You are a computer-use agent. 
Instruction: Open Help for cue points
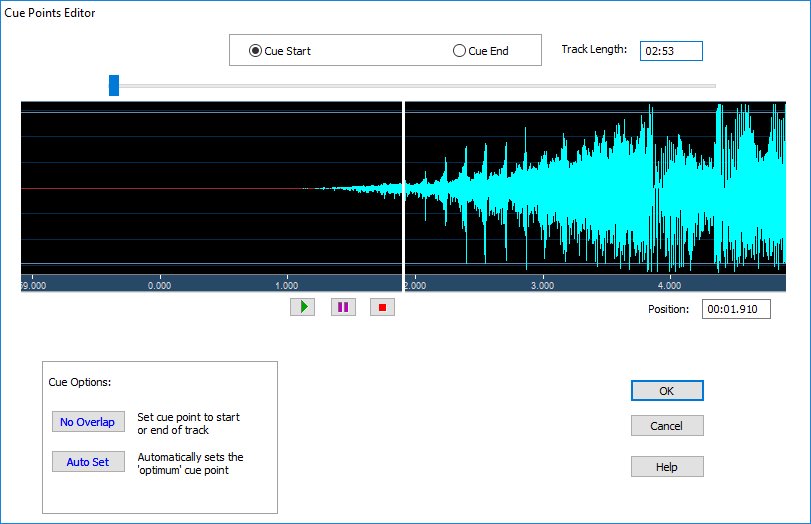click(x=667, y=467)
